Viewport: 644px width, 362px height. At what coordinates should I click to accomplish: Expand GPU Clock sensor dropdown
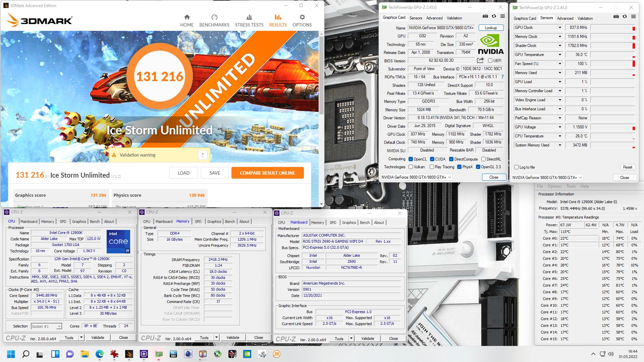[560, 27]
